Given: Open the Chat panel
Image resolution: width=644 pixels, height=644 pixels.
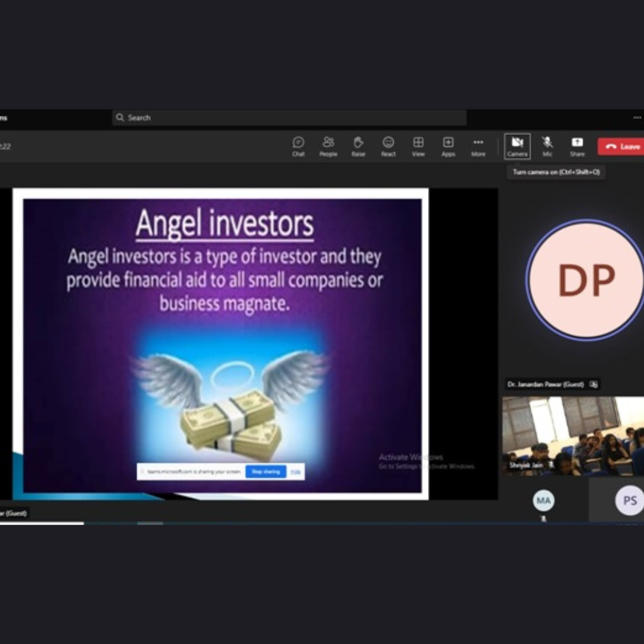Looking at the screenshot, I should point(298,145).
